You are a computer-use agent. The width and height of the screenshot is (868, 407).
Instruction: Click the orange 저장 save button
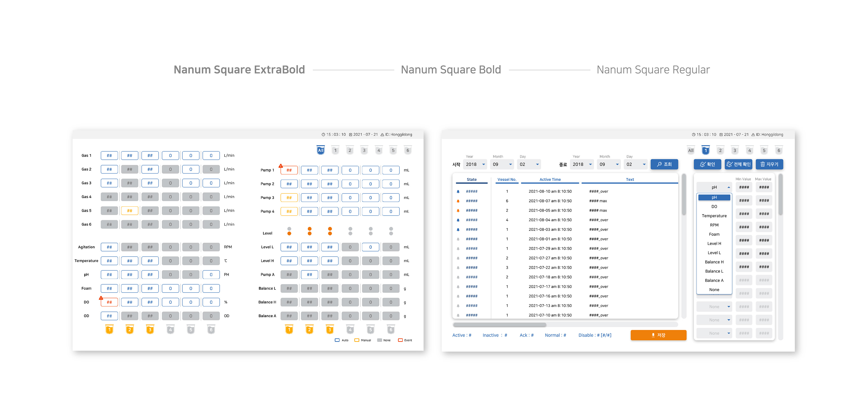(x=658, y=335)
